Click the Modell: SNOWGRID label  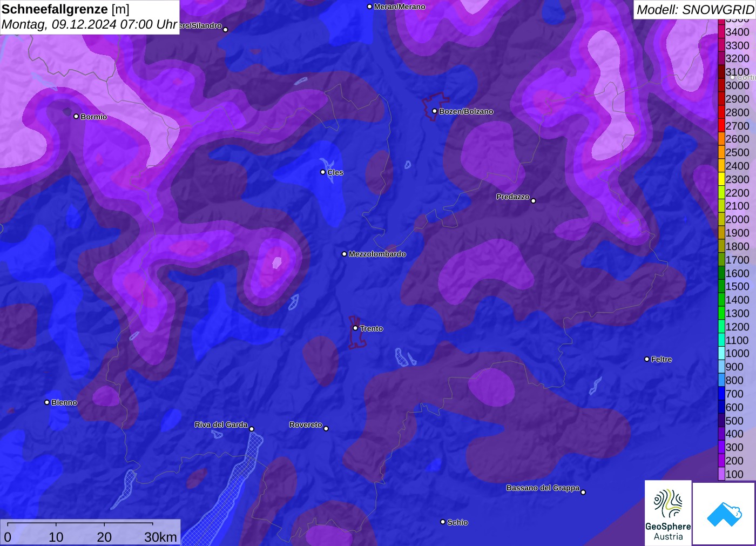click(x=695, y=9)
